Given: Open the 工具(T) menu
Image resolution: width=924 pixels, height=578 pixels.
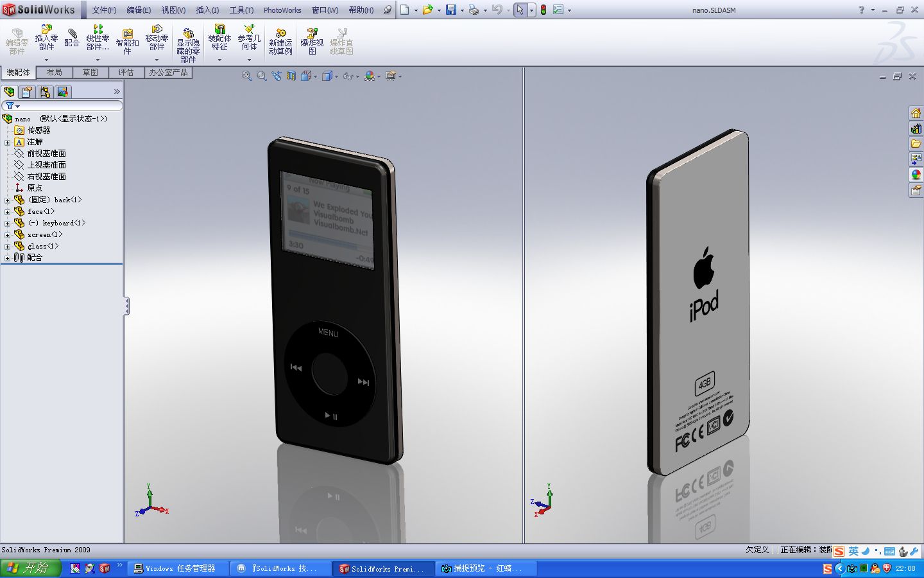Looking at the screenshot, I should [x=242, y=10].
